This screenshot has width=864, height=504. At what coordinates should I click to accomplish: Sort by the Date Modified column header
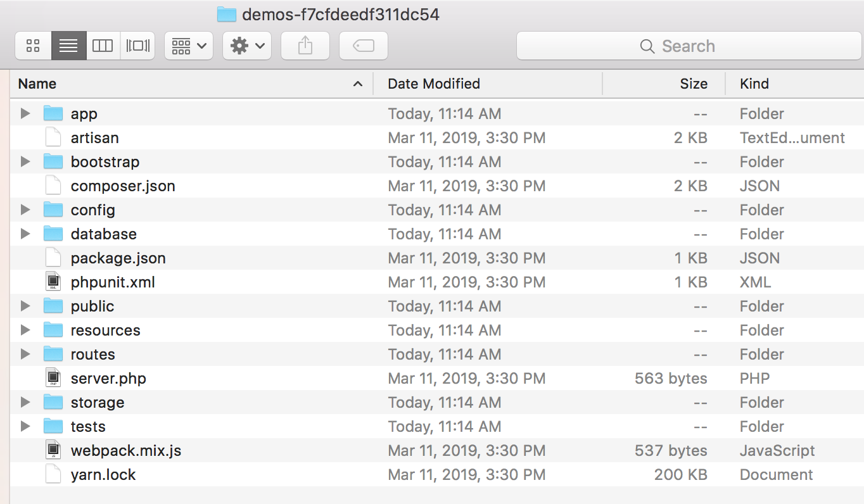pyautogui.click(x=434, y=84)
